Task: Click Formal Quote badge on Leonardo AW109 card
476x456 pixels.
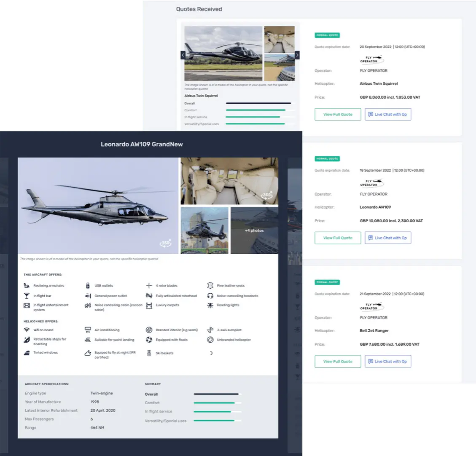Action: [327, 159]
